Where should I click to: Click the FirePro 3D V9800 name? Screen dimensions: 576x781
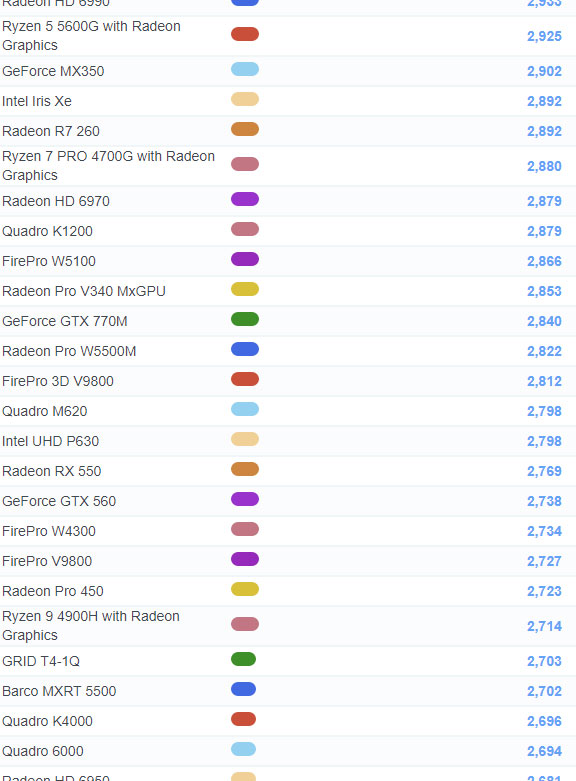(58, 381)
